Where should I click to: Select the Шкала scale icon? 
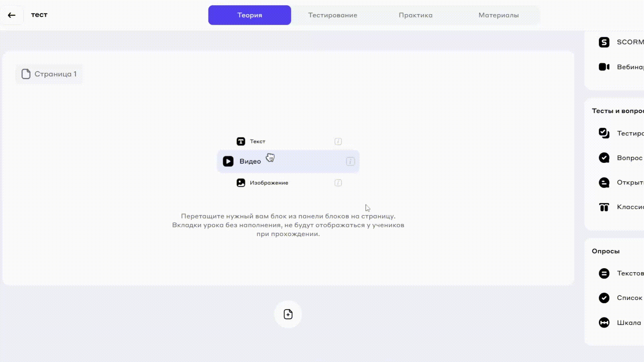(604, 323)
